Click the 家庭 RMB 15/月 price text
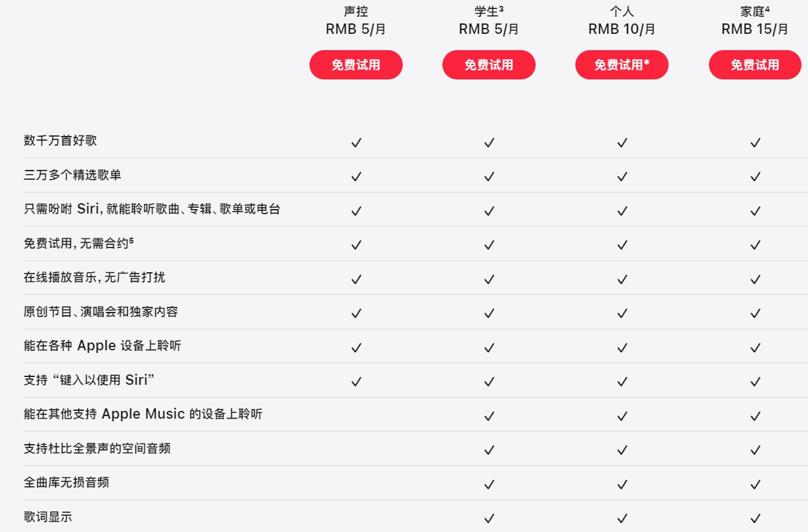The image size is (808, 532). (755, 29)
